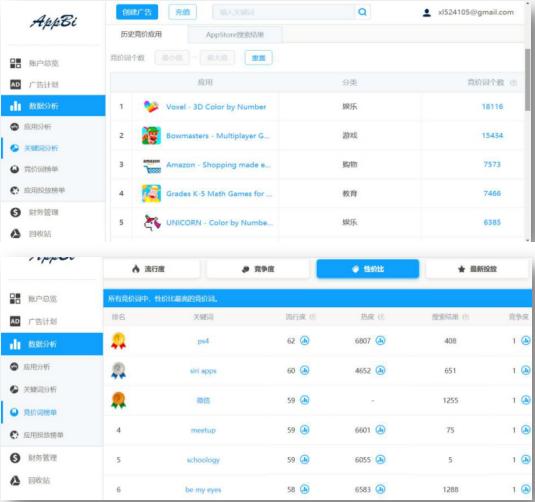The width and height of the screenshot is (535, 502).
Task: Focus the keyword search input field
Action: pyautogui.click(x=284, y=12)
